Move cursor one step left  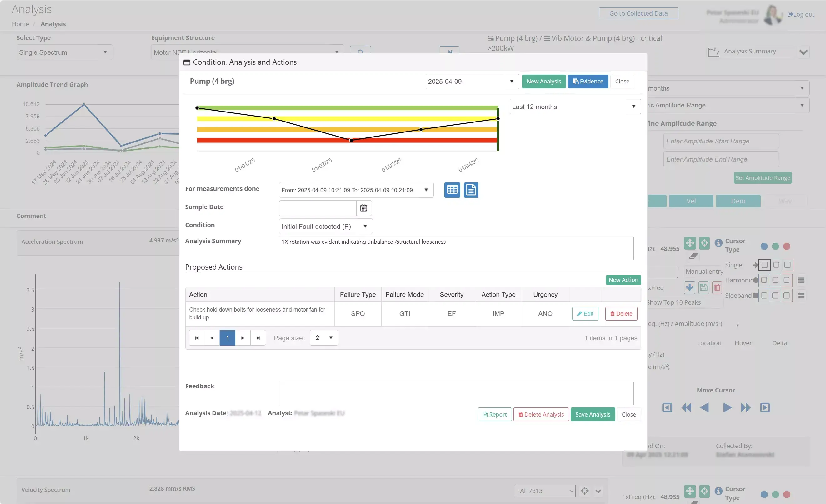704,407
